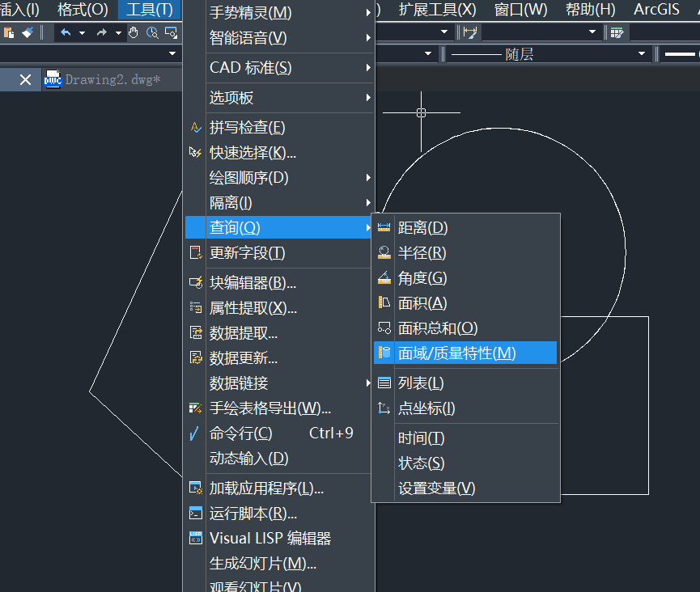Select the pan hand tool
Screen dimensions: 700x592
tap(133, 32)
